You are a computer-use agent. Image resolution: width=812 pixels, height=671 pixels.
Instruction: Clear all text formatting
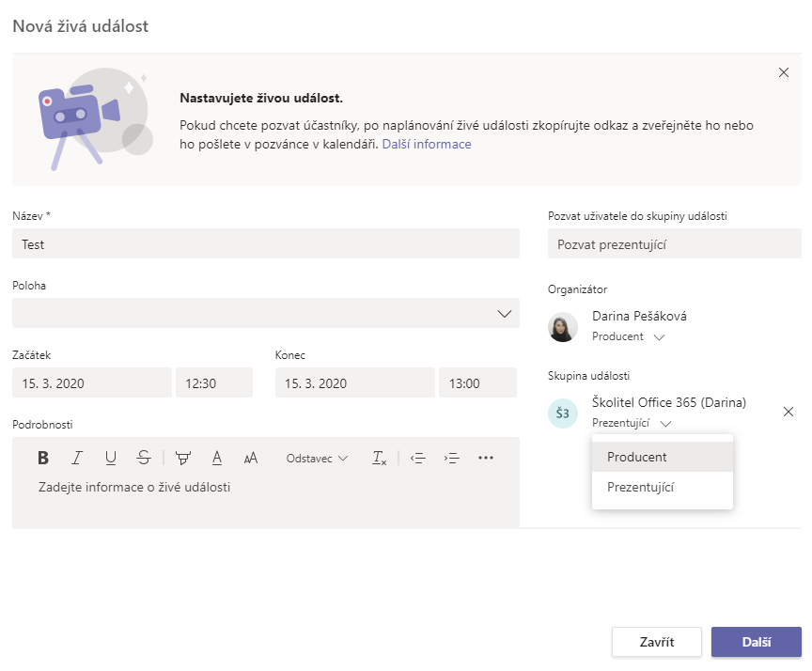(x=379, y=458)
